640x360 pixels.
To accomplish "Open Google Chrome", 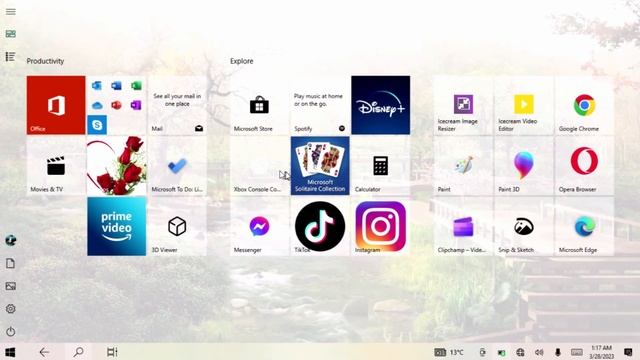I will [x=584, y=105].
